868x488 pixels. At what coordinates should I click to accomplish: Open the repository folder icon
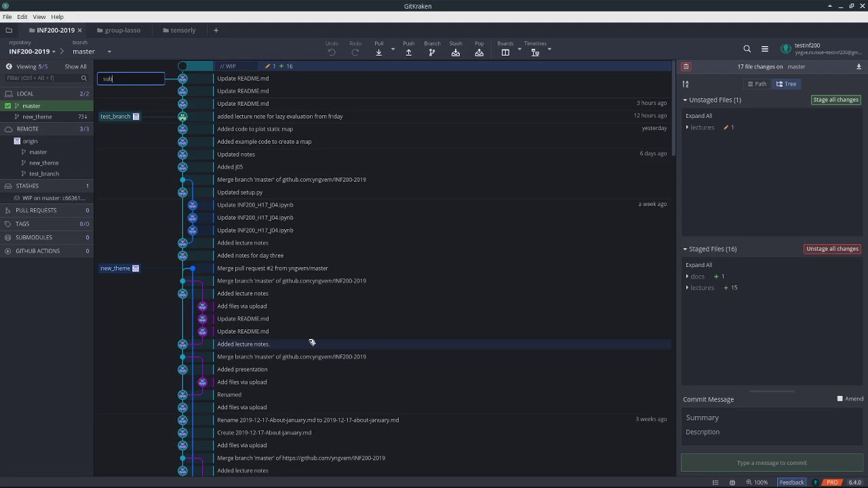[x=9, y=30]
